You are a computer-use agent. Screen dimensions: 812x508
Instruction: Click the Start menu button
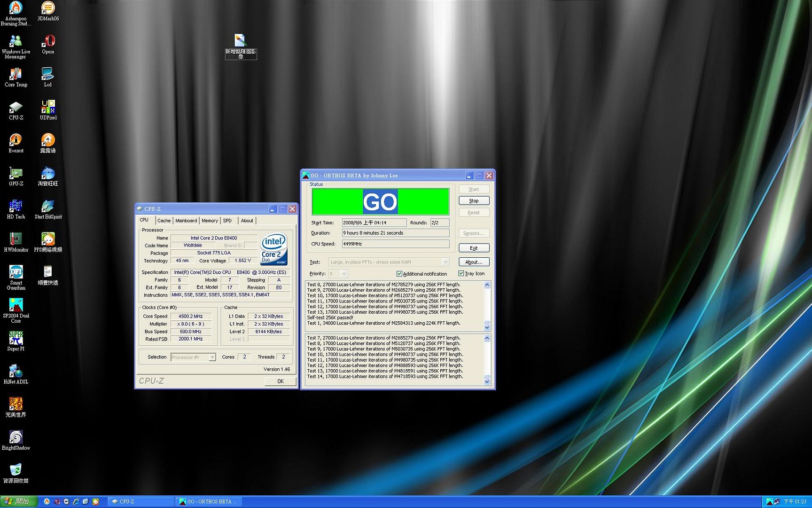19,502
